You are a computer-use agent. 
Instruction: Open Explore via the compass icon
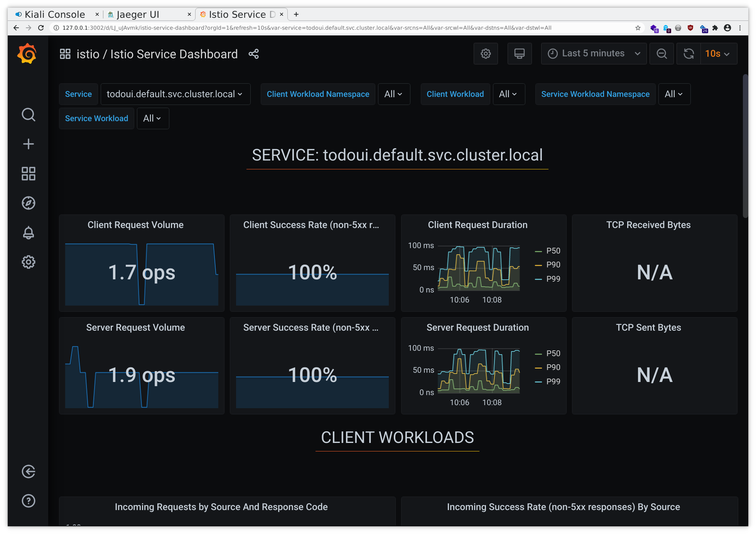click(29, 203)
